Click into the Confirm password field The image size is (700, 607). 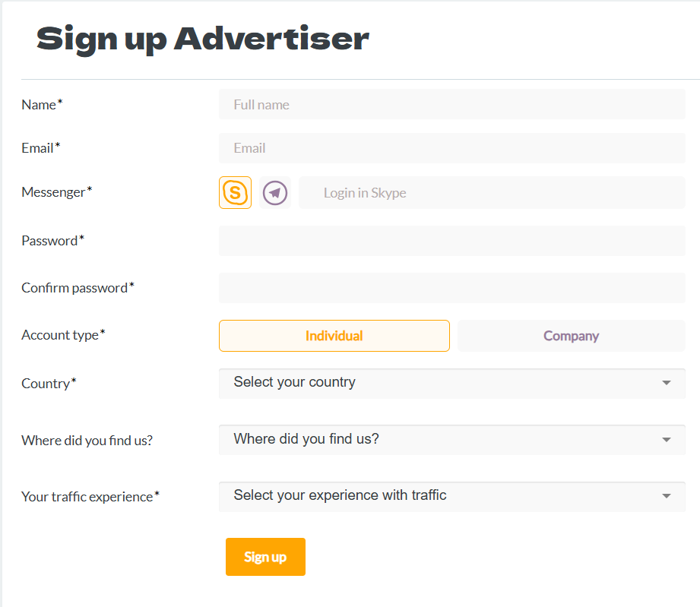[452, 288]
